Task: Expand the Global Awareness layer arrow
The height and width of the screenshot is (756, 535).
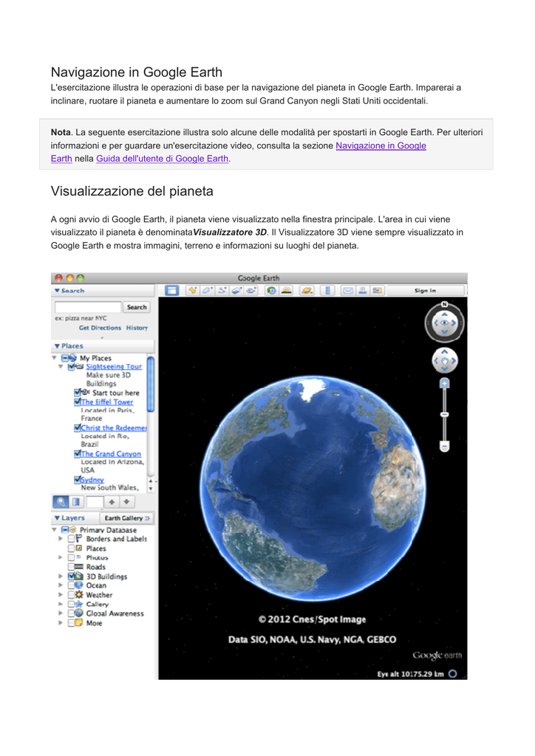Action: [x=61, y=614]
